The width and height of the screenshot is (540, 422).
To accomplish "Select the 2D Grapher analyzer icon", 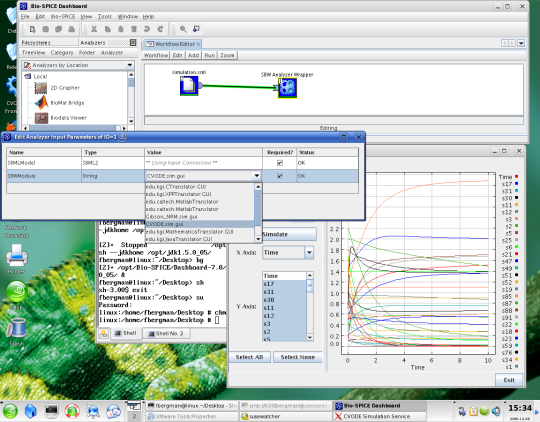I will 41,88.
